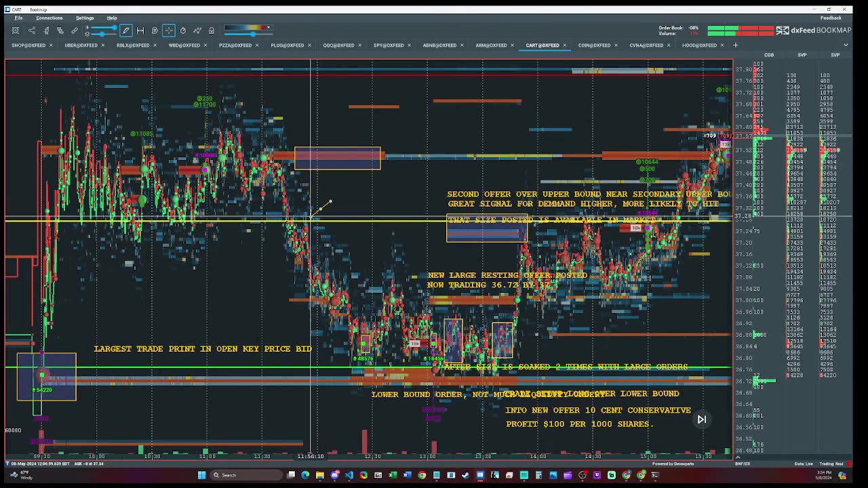Click the Order Book imbalance bar

[741, 28]
